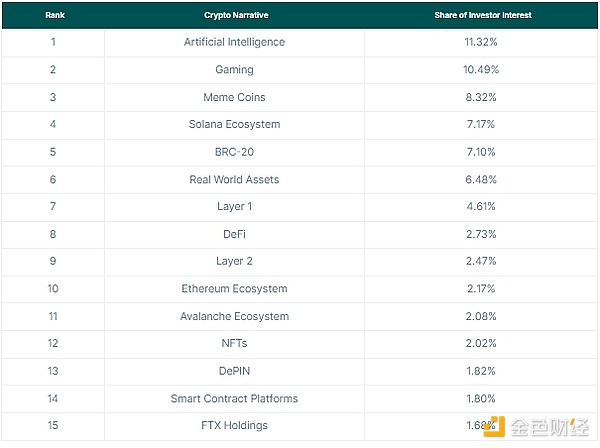Select the Ethereum Ecosystem entry
Viewport: 600px width, 448px height.
[234, 289]
